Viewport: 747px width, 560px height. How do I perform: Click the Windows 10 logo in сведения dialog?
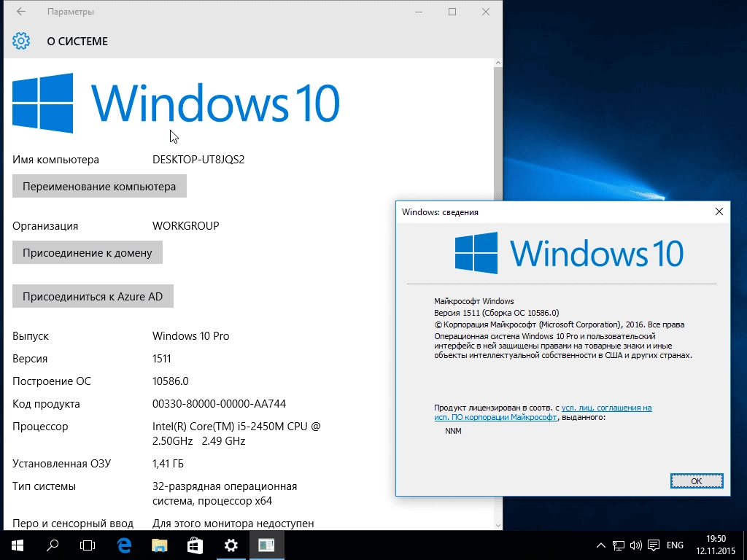pos(569,253)
